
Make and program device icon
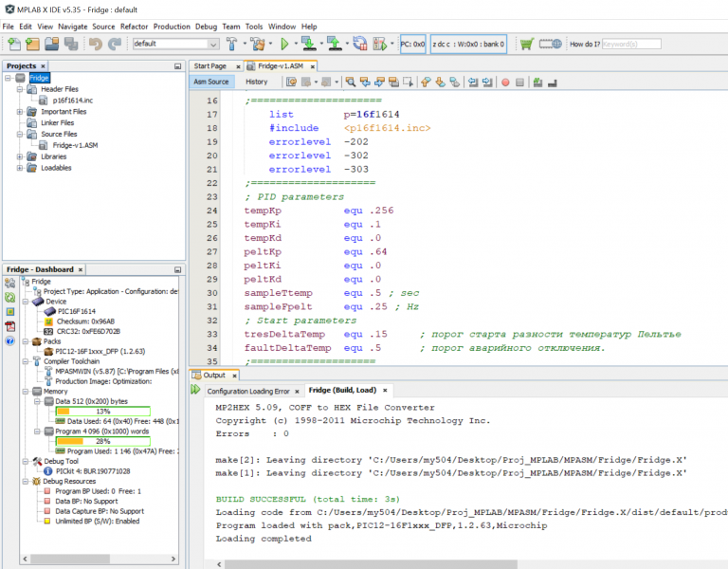(x=308, y=44)
